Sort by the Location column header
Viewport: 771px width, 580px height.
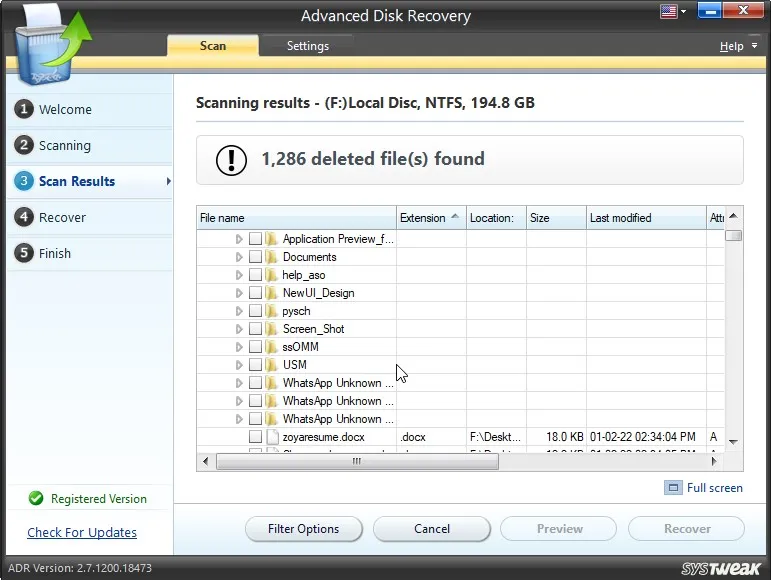tap(496, 218)
